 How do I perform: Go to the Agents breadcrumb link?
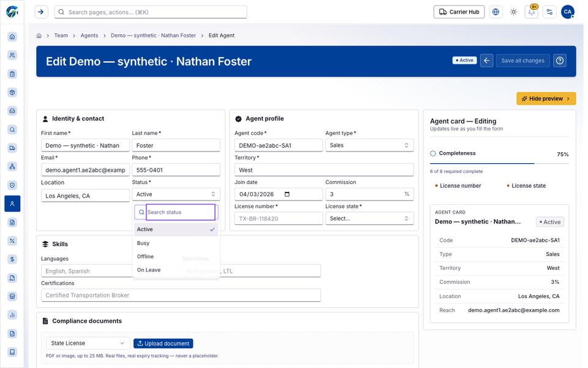point(89,36)
